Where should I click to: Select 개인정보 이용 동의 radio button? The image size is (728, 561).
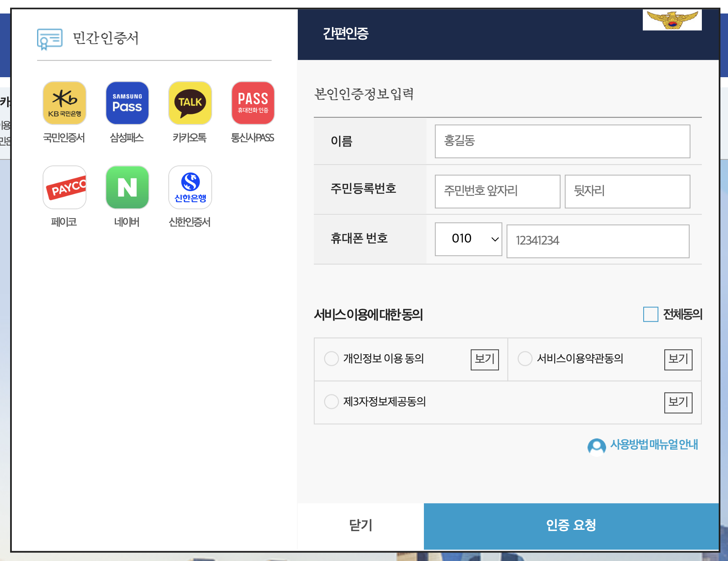[x=332, y=359]
